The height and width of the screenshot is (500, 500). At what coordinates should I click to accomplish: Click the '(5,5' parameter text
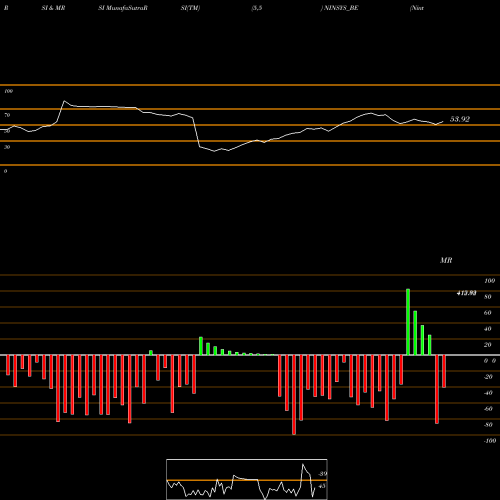[x=257, y=8]
